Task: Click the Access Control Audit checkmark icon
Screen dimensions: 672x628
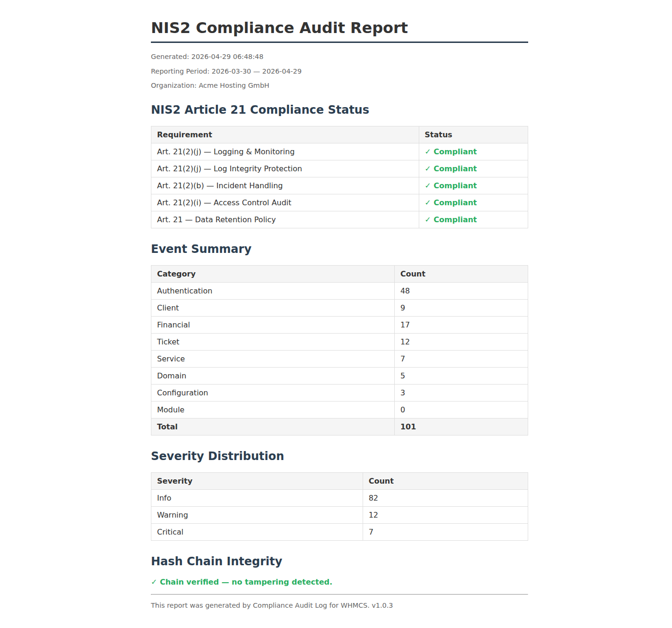Action: pyautogui.click(x=428, y=203)
